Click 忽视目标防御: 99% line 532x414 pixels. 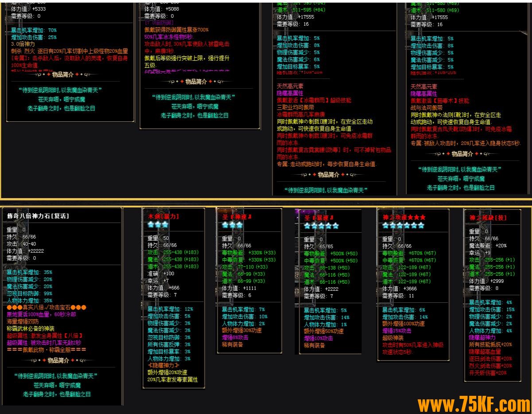pos(29,293)
